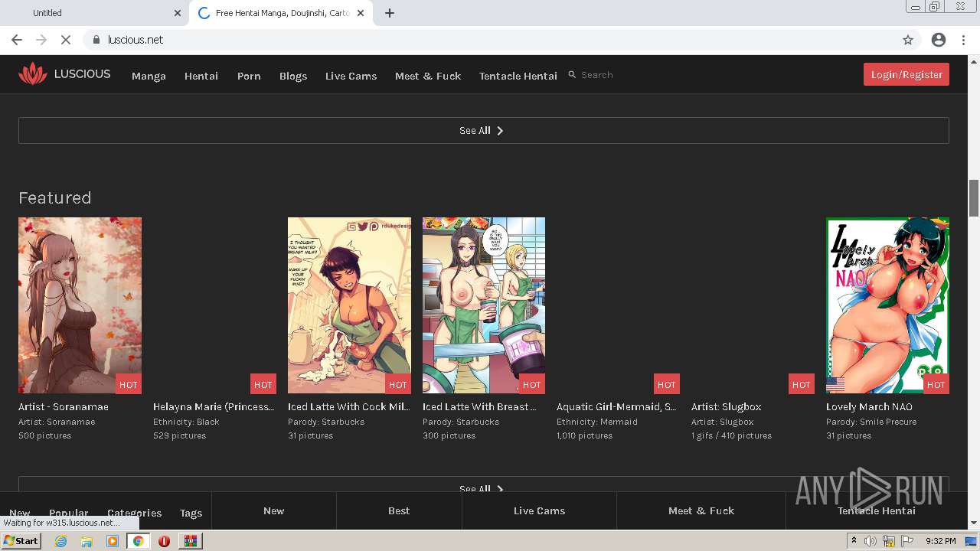The height and width of the screenshot is (551, 980).
Task: Select the Best tab in bottom bar
Action: coord(399,510)
